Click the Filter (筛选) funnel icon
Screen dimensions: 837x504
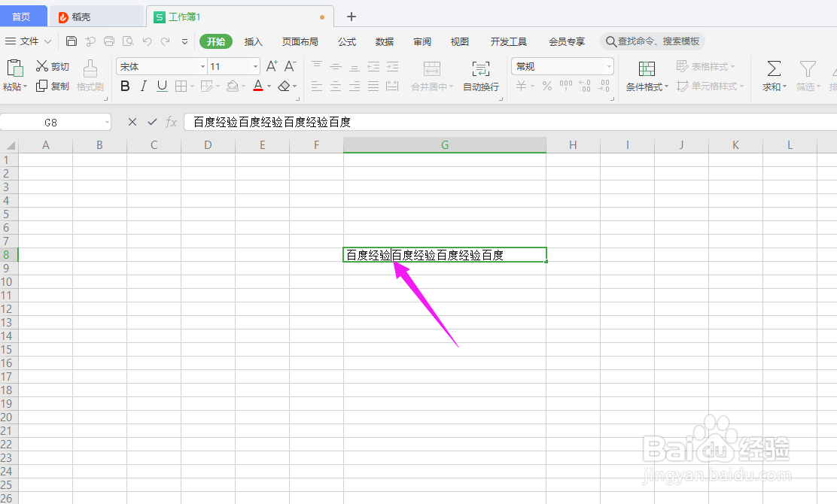click(808, 68)
